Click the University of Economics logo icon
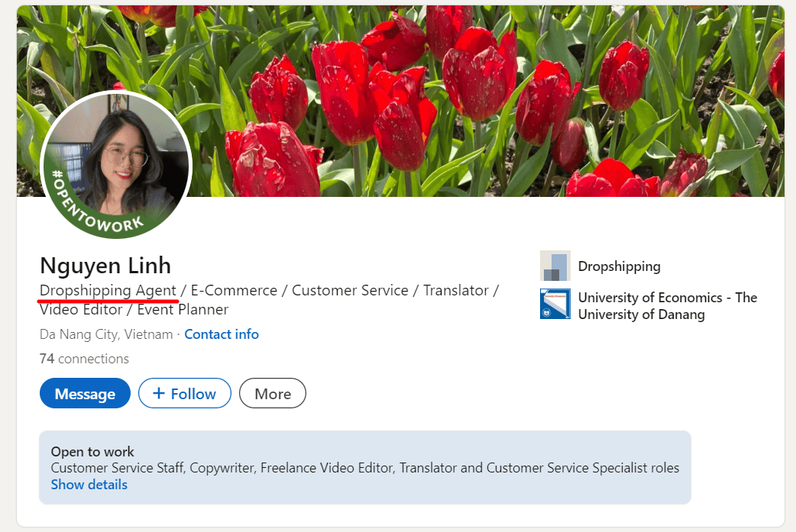 tap(555, 304)
